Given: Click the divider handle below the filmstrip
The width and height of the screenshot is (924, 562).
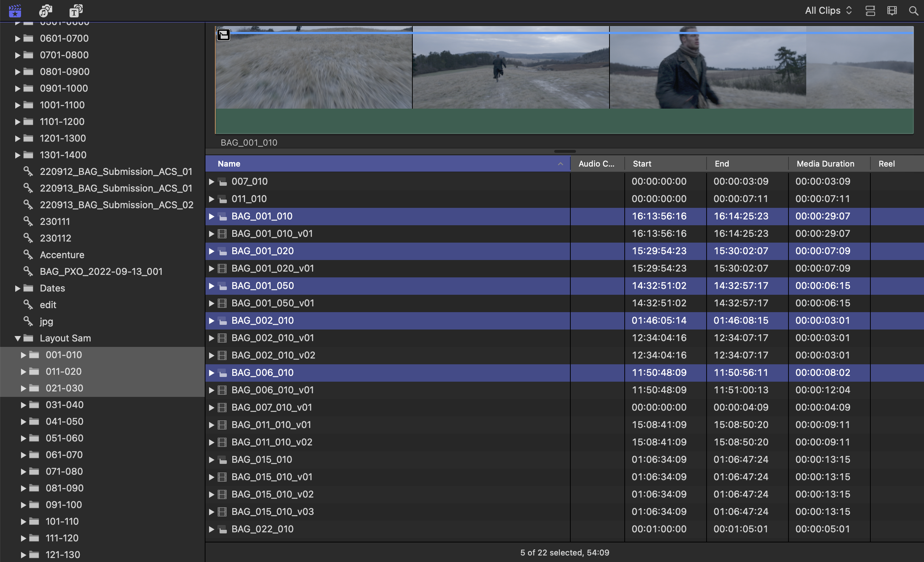Looking at the screenshot, I should (x=565, y=151).
